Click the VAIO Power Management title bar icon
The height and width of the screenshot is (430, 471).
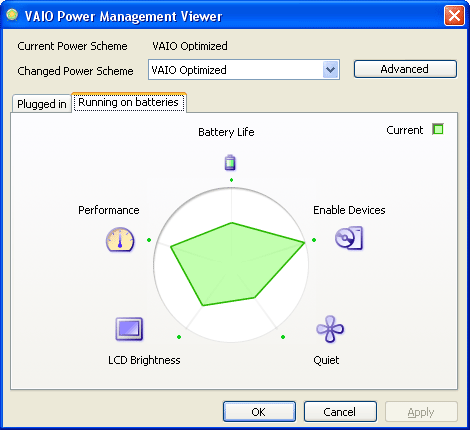[12, 15]
